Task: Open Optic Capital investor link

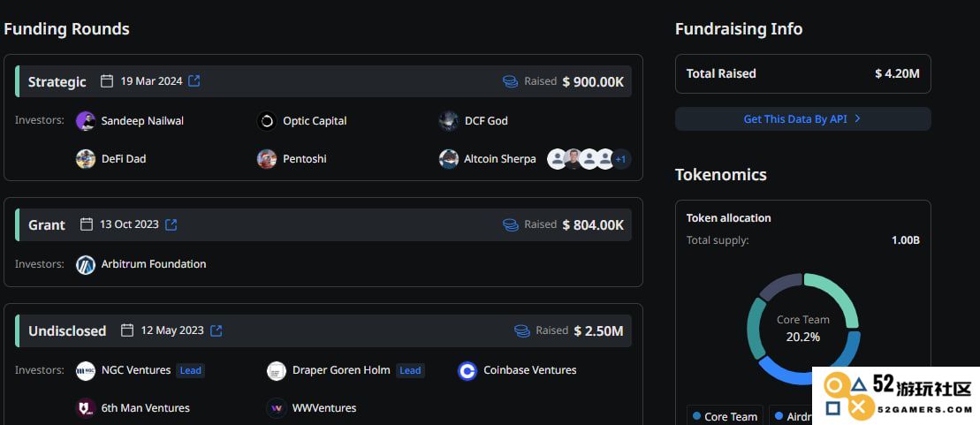Action: coord(315,121)
